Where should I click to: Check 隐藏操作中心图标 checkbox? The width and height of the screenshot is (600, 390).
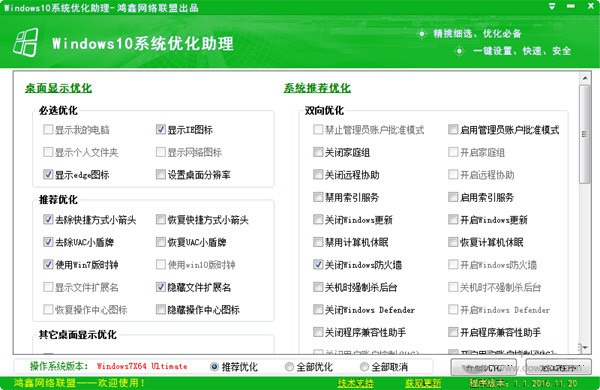(x=161, y=309)
